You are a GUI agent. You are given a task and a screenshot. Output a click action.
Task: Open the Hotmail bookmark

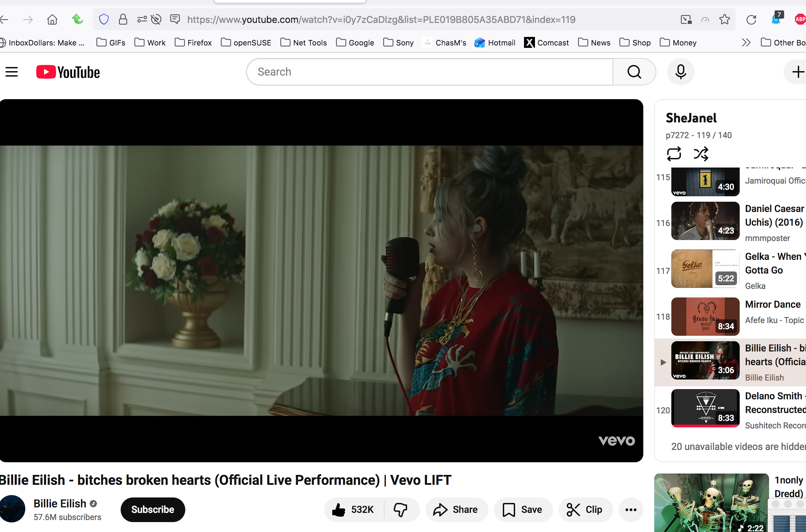point(495,43)
